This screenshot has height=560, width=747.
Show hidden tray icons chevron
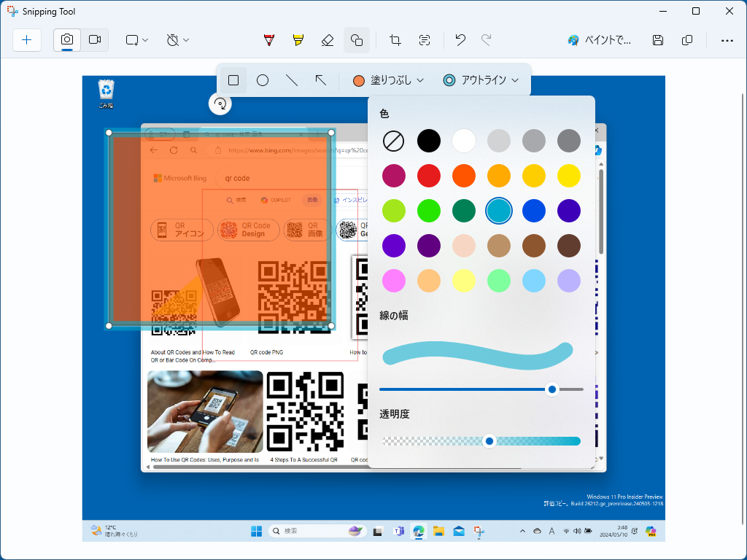(522, 531)
